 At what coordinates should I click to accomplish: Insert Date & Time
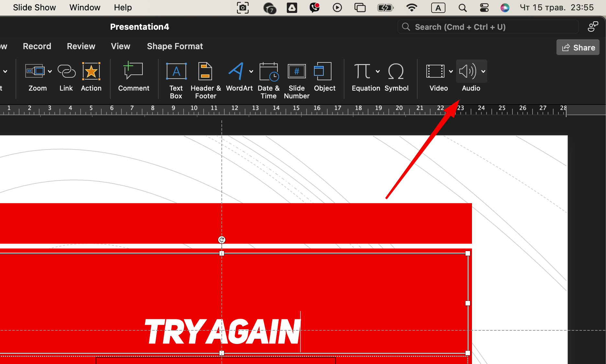tap(269, 81)
